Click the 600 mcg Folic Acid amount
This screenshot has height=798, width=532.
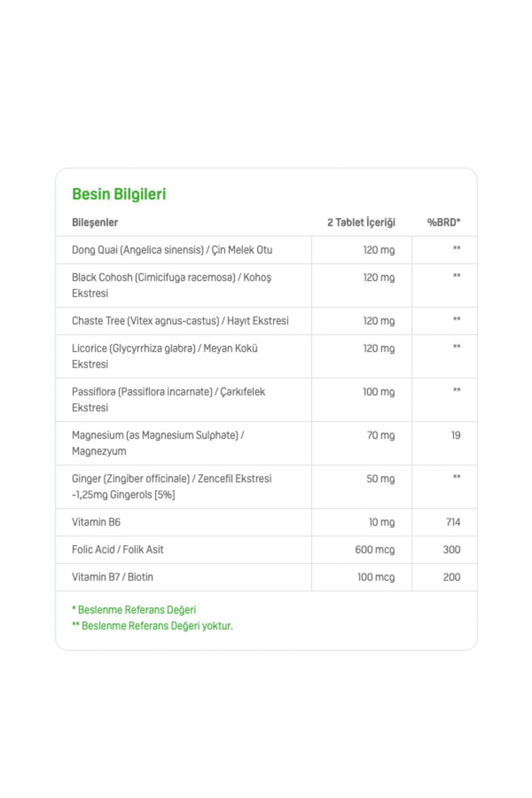click(375, 550)
